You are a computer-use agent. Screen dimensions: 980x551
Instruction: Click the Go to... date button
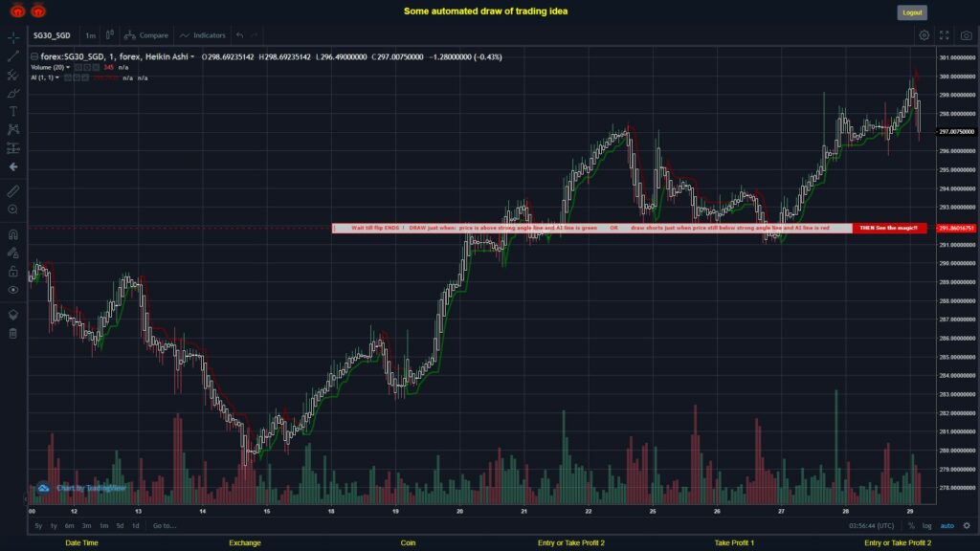tap(165, 526)
